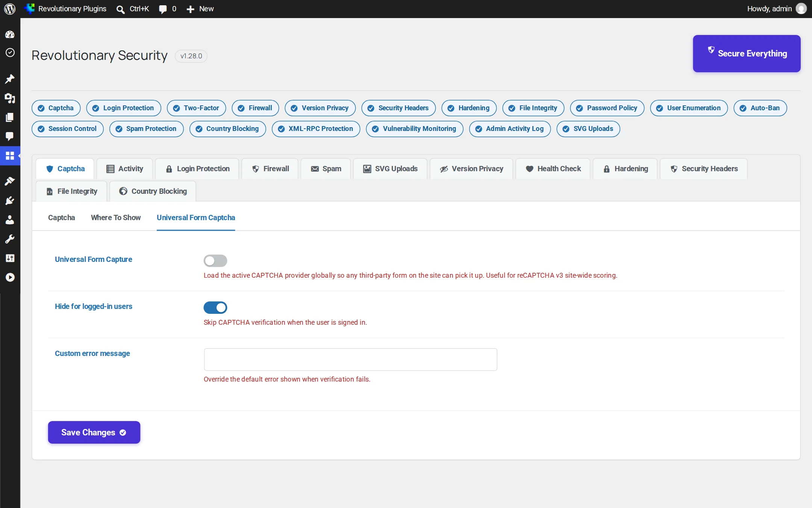Screen dimensions: 812x508
Task: Click the shield icon on Secure Everything
Action: click(711, 50)
